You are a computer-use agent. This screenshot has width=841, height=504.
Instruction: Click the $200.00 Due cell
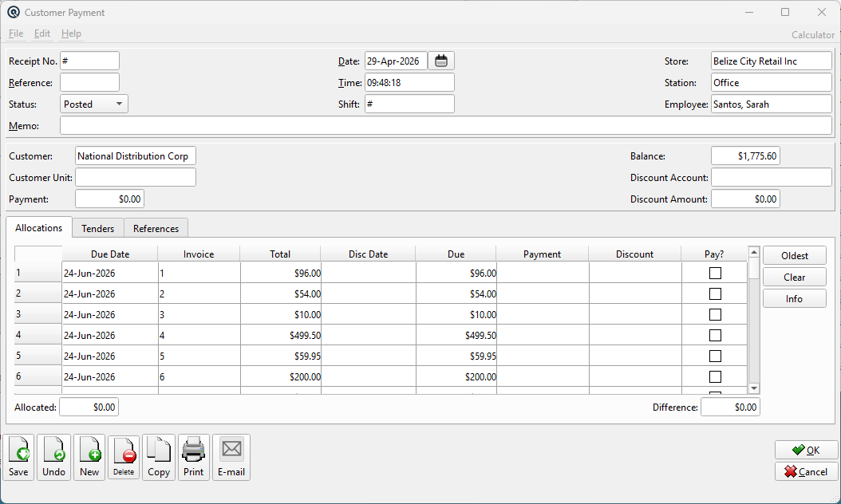coord(456,377)
